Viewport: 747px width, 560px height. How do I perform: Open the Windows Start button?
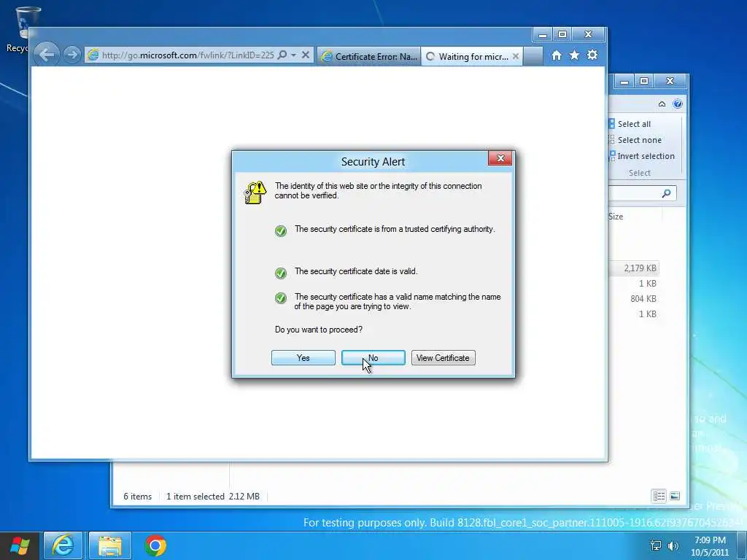pos(20,545)
